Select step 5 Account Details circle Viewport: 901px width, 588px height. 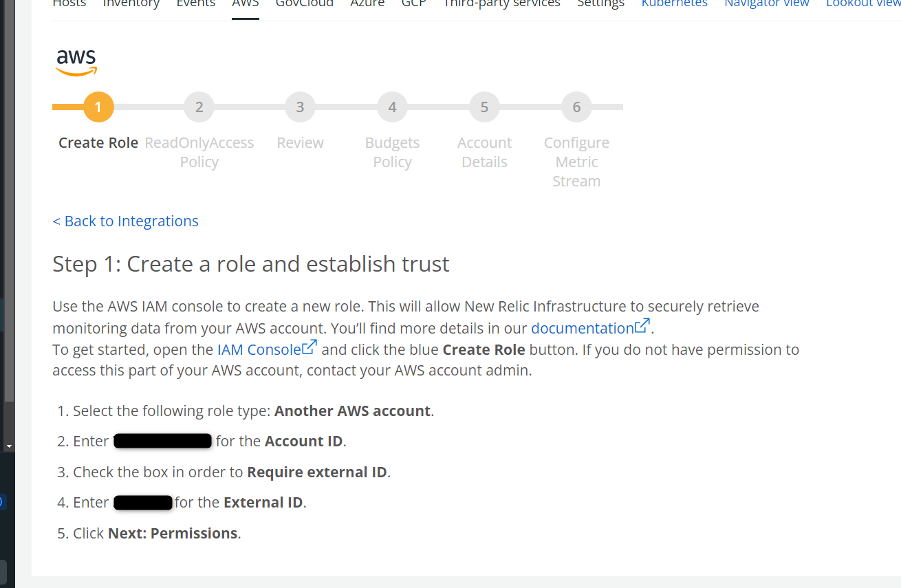click(484, 107)
